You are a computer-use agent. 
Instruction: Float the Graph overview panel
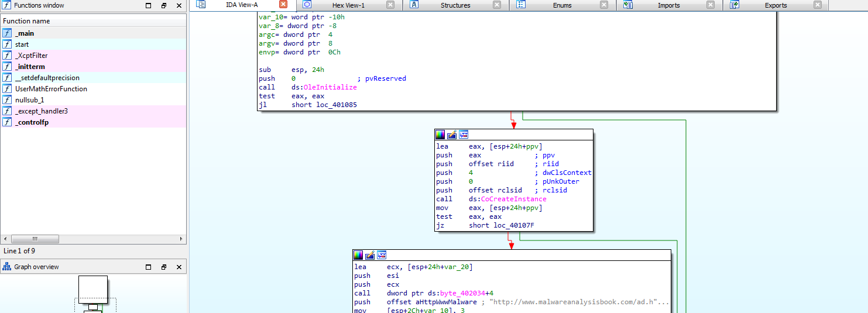pyautogui.click(x=164, y=267)
